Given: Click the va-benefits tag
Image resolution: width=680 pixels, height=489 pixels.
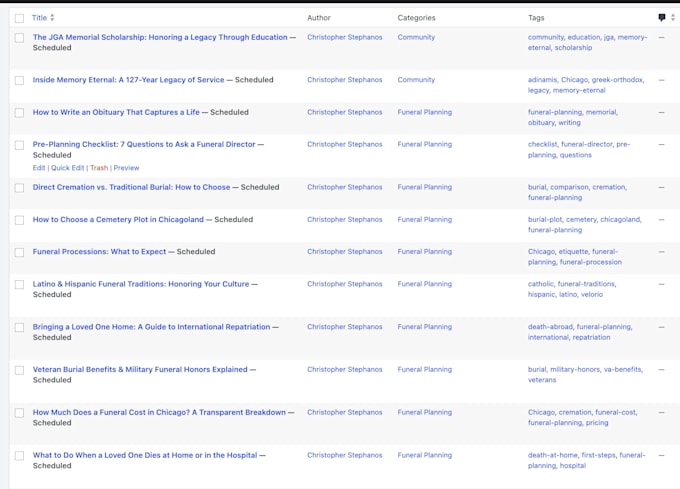Looking at the screenshot, I should pos(623,369).
